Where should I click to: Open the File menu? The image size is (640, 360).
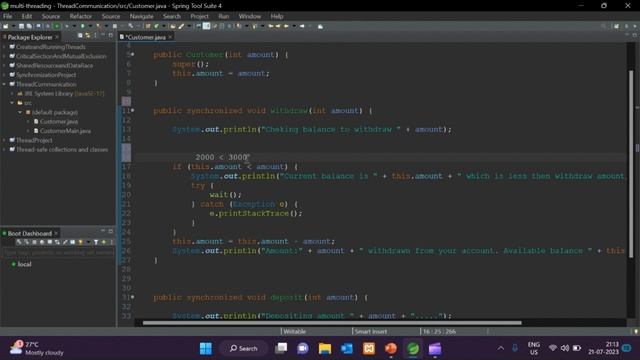7,16
